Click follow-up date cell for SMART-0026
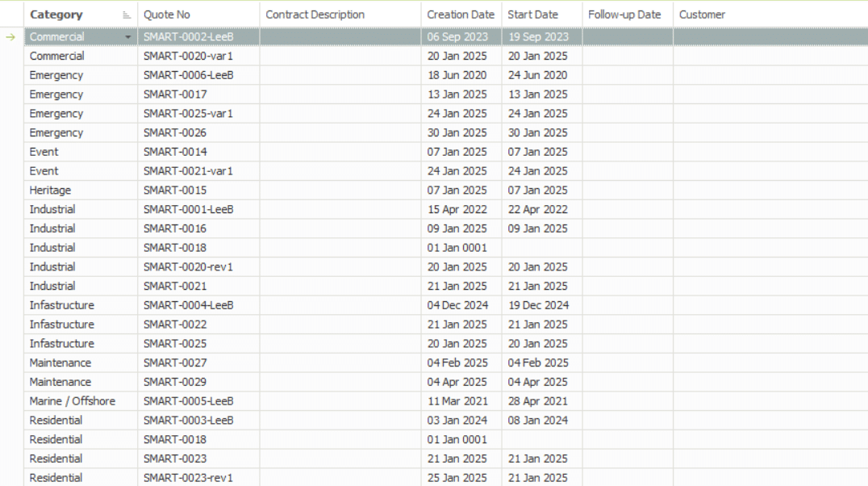This screenshot has height=486, width=868. pyautogui.click(x=628, y=132)
